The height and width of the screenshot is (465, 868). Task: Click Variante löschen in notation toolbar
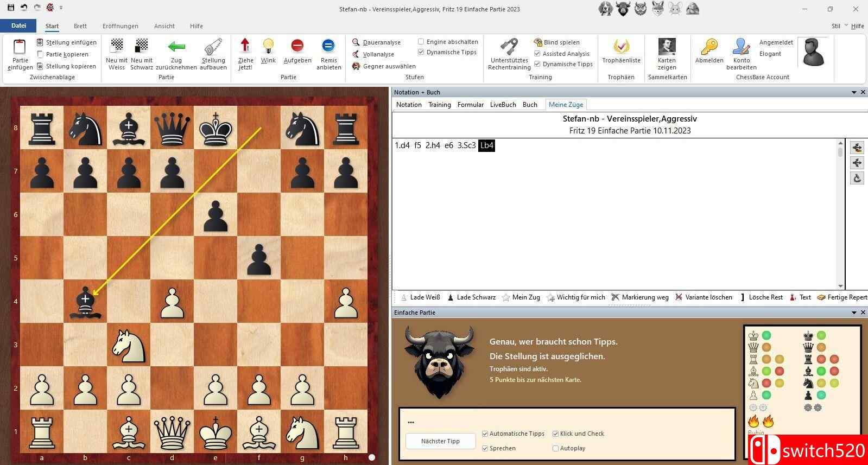pyautogui.click(x=704, y=297)
